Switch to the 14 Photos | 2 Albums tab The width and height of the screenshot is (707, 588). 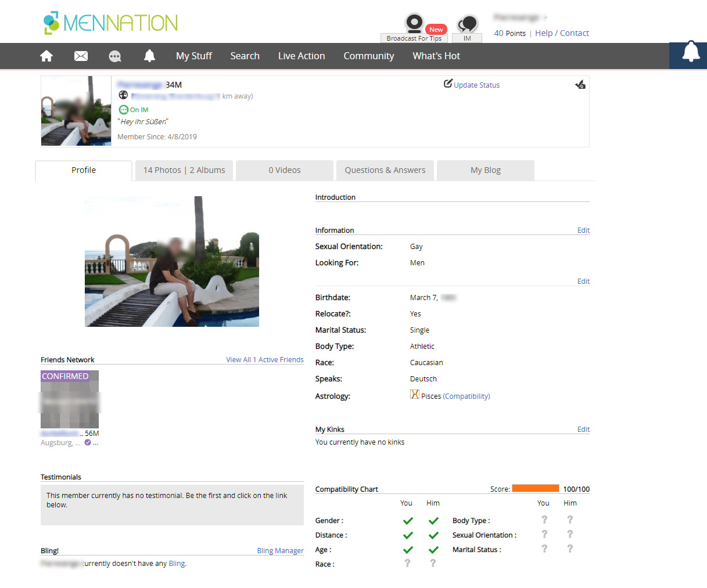pos(184,170)
